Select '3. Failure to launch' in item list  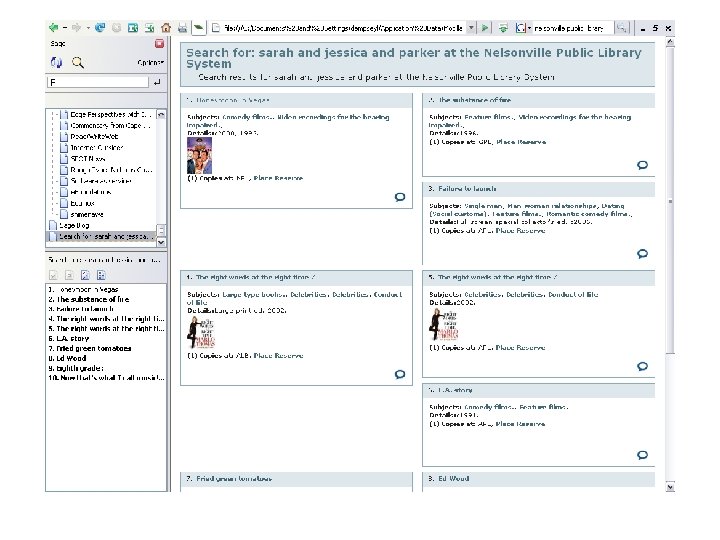point(81,309)
